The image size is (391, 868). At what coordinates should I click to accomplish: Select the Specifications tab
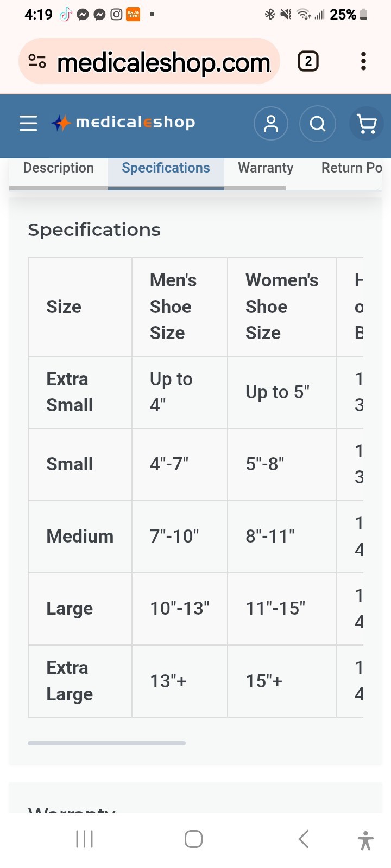click(166, 168)
